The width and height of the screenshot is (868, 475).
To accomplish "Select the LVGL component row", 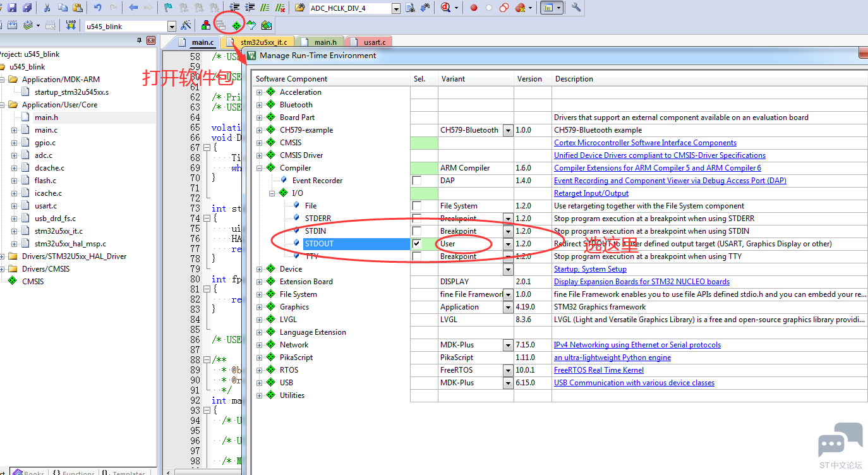I will [288, 320].
